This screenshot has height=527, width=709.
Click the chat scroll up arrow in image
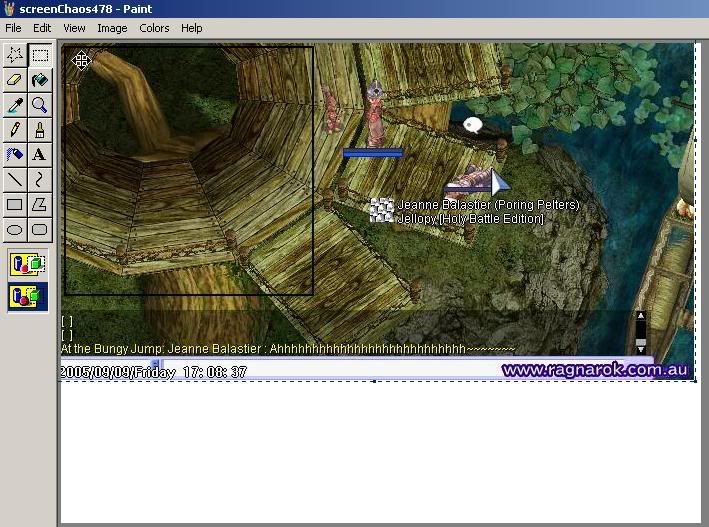(x=641, y=316)
